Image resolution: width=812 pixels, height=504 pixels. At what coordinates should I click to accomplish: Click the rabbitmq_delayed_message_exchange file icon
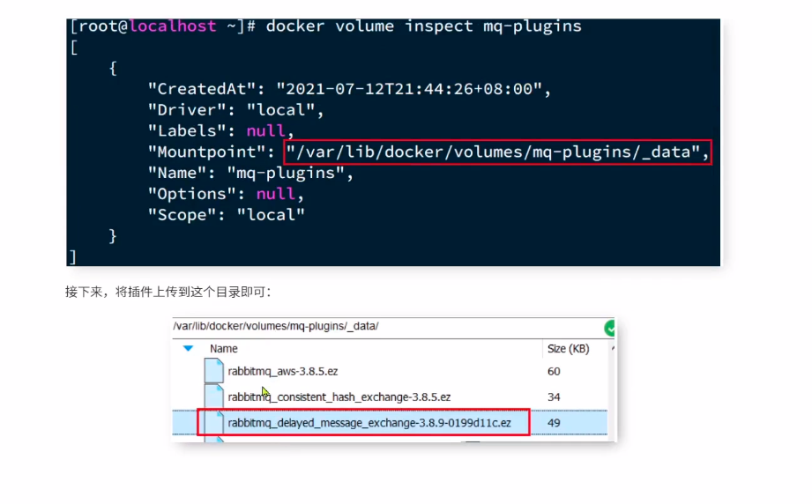[213, 422]
